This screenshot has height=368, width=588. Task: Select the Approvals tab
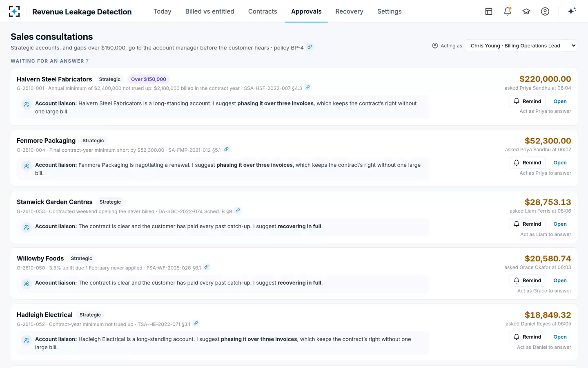pos(306,11)
